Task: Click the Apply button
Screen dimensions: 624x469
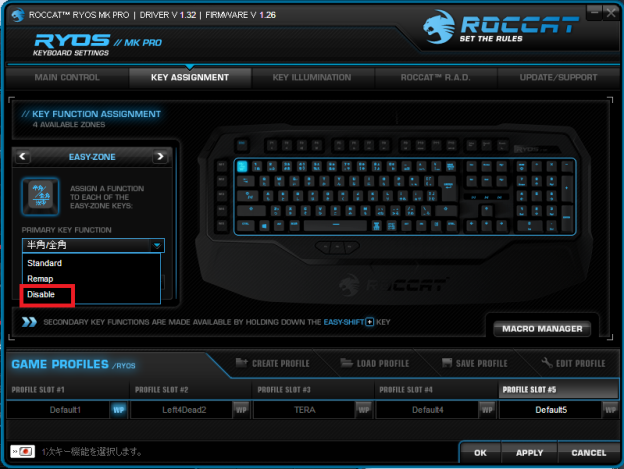Action: coord(529,453)
